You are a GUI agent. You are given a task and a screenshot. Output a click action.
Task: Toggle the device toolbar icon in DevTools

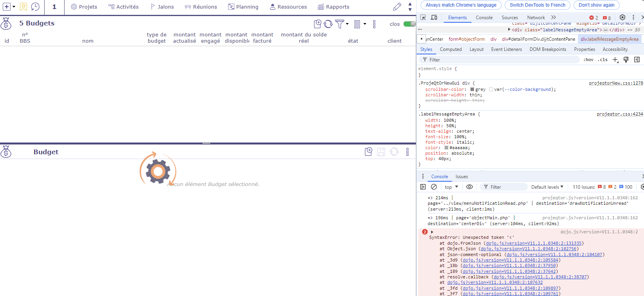coord(434,18)
